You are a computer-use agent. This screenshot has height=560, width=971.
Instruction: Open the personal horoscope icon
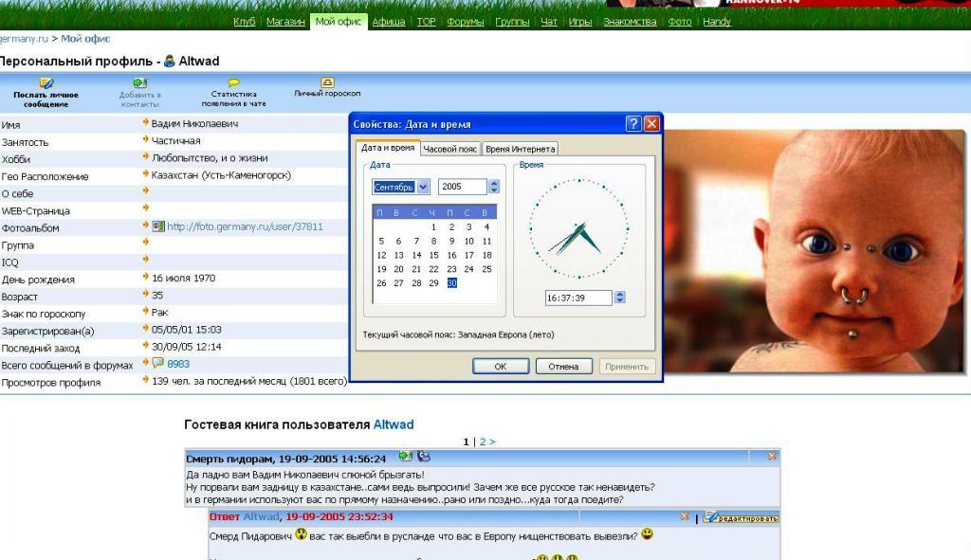click(327, 83)
